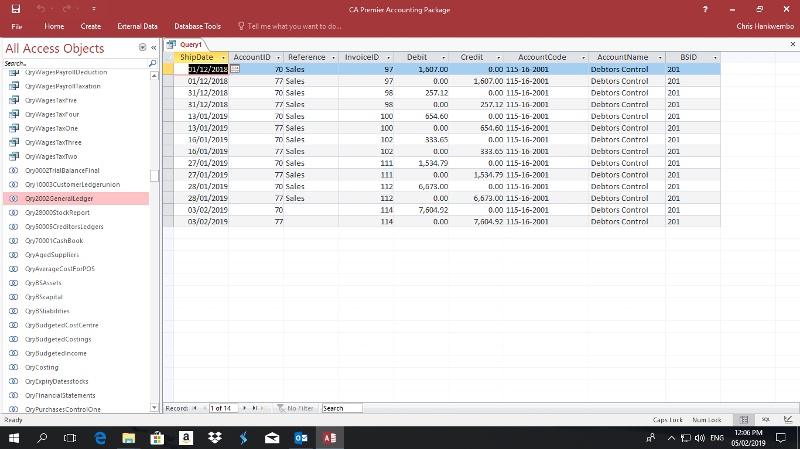Click the navigation search magnifier icon
This screenshot has width=800, height=449.
(x=152, y=63)
